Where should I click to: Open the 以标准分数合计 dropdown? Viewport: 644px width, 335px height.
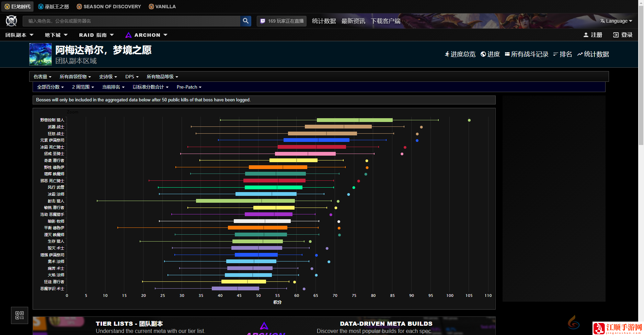(x=151, y=87)
